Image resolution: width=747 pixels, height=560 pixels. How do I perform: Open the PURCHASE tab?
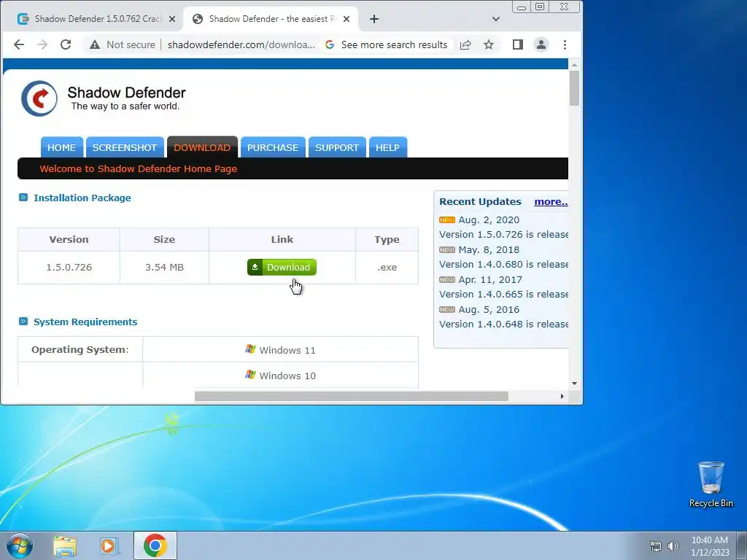click(x=273, y=147)
